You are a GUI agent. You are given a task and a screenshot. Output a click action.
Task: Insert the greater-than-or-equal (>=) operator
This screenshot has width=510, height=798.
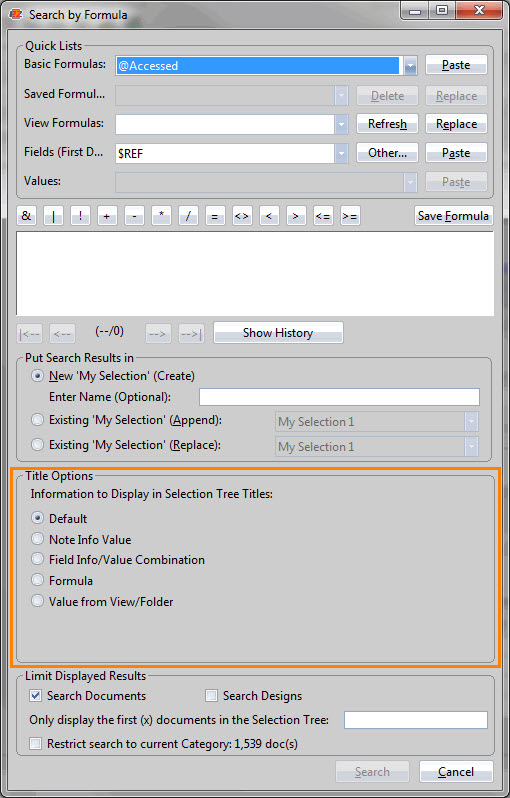click(350, 216)
